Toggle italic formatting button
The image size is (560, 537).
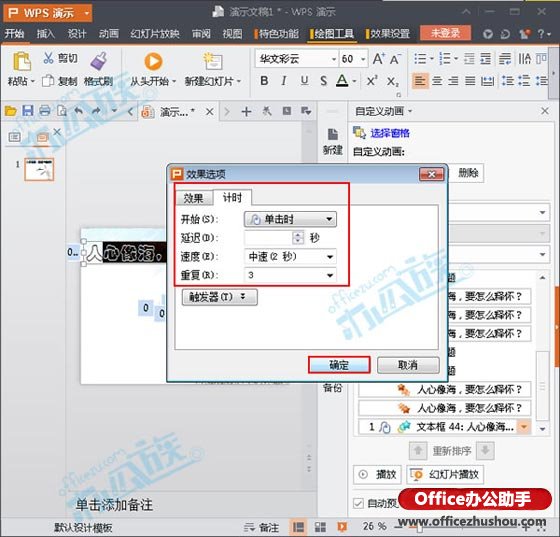(284, 81)
